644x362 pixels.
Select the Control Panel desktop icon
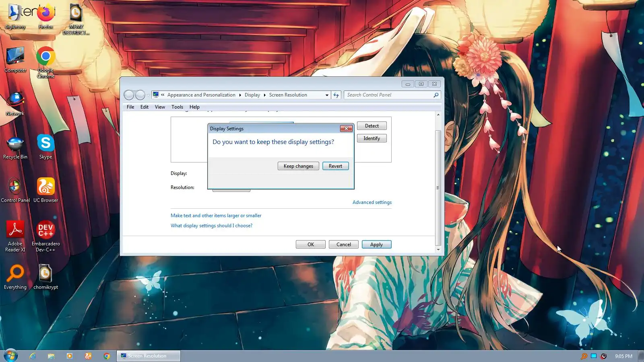point(15,191)
